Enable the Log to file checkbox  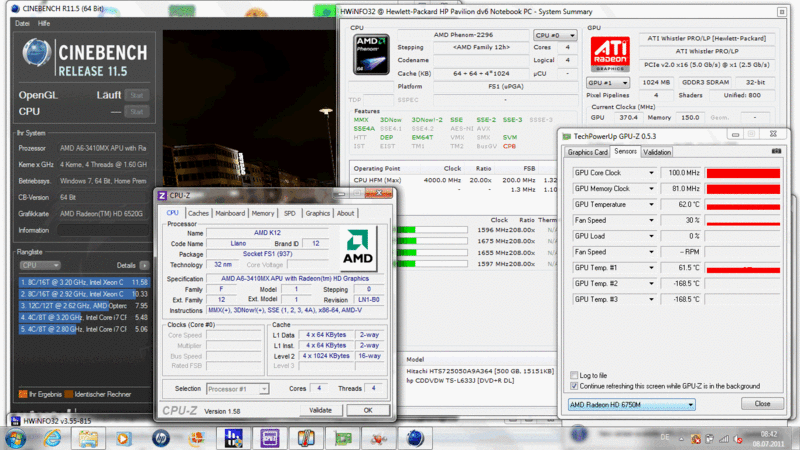573,375
